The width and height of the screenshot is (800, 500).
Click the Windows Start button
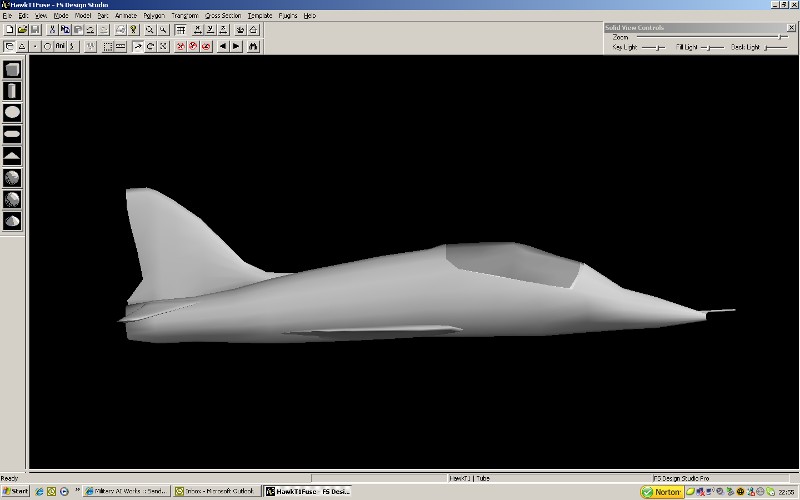15,491
